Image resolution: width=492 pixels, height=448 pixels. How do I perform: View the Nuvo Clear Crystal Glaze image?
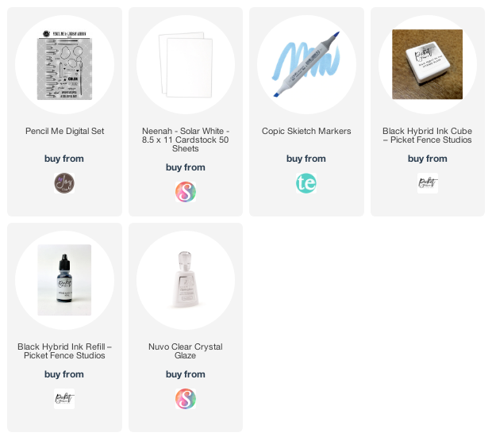pyautogui.click(x=186, y=280)
